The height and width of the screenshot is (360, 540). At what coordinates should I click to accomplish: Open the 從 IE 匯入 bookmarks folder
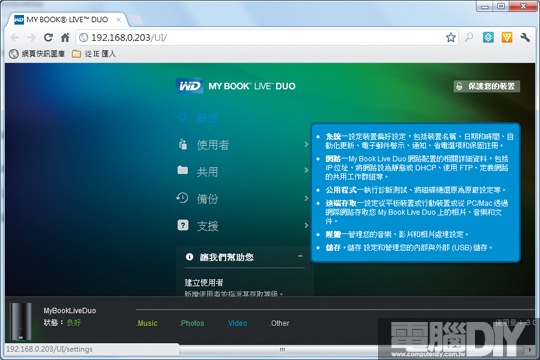coord(94,54)
